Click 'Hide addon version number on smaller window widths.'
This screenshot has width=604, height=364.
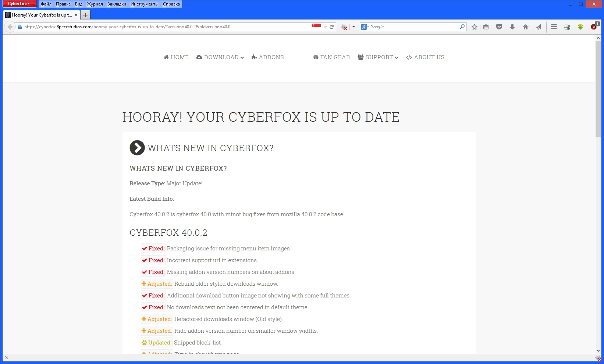[246, 331]
